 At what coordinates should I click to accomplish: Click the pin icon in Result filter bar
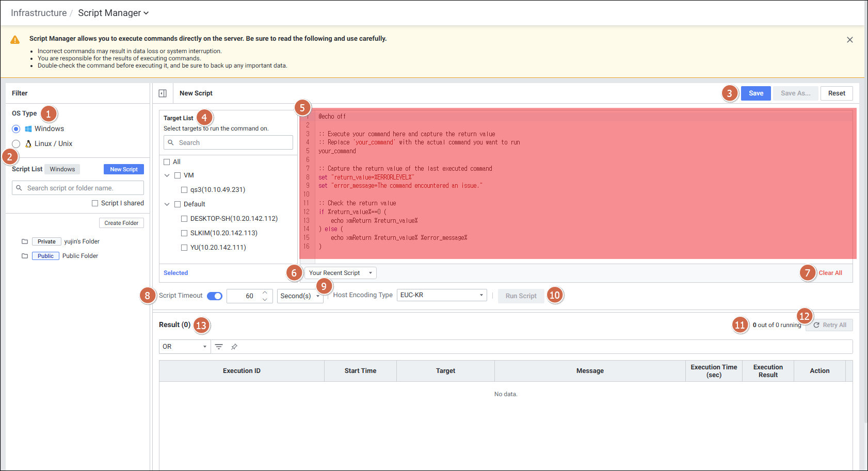tap(234, 347)
